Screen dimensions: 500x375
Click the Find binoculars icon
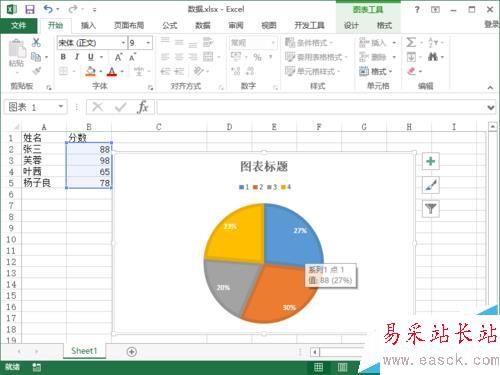point(433,57)
